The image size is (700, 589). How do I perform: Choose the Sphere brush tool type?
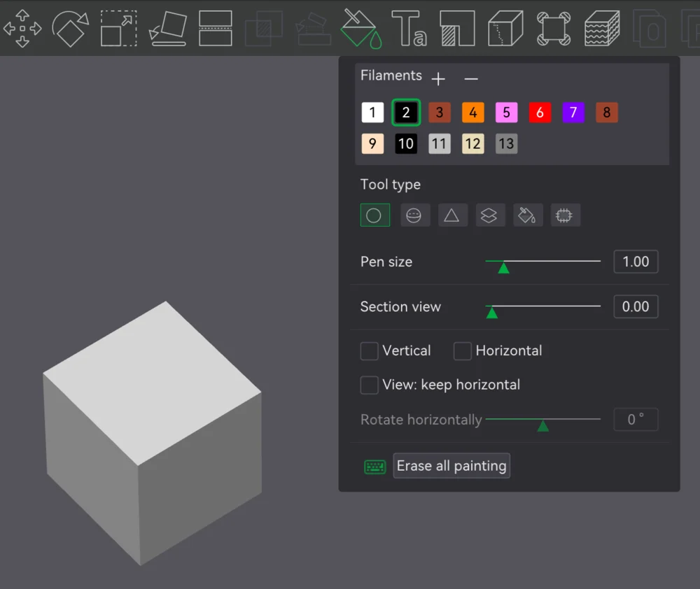point(414,215)
